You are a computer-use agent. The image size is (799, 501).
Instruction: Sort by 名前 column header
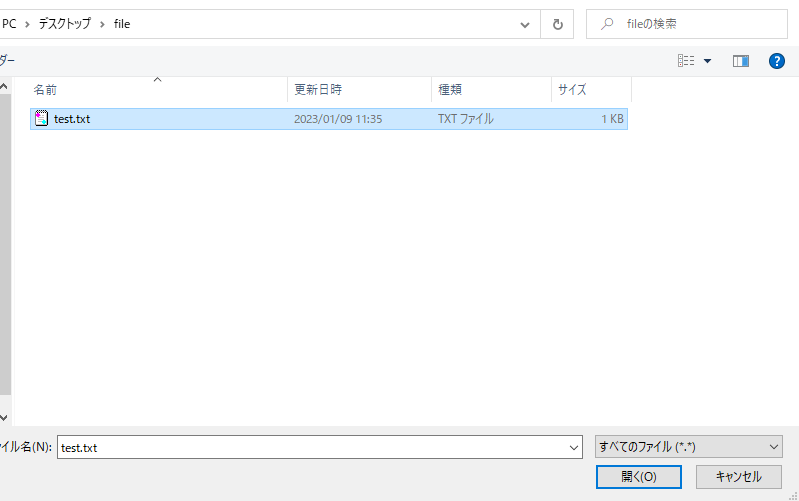pos(45,90)
